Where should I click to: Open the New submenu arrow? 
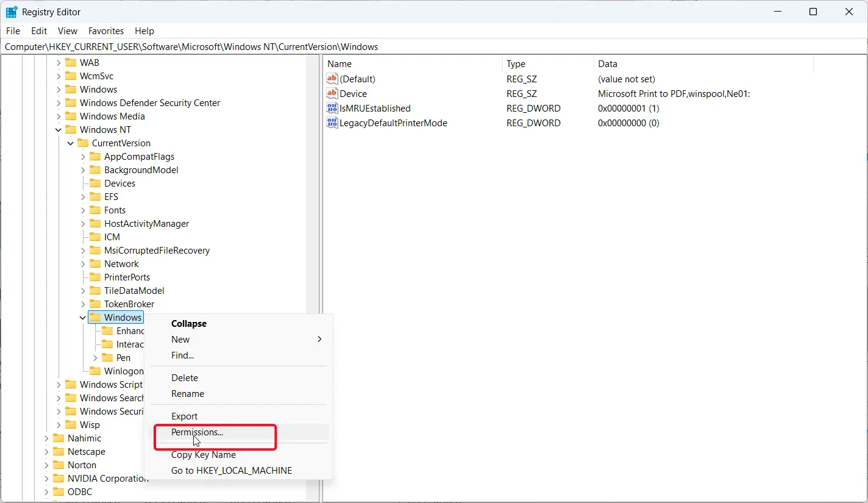[319, 339]
